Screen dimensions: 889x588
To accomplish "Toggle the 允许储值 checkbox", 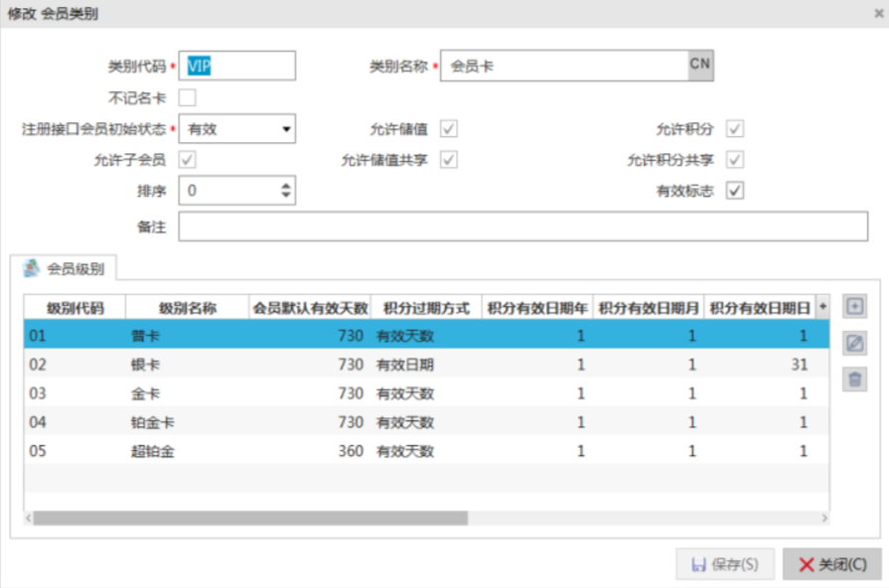I will coord(449,129).
